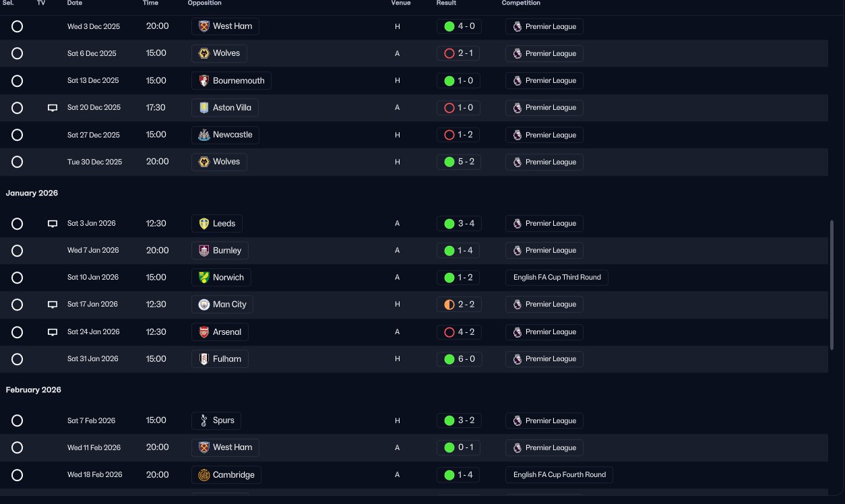Click the vertical scrollbar thumb
Viewport: 845px width, 504px height.
[x=832, y=283]
